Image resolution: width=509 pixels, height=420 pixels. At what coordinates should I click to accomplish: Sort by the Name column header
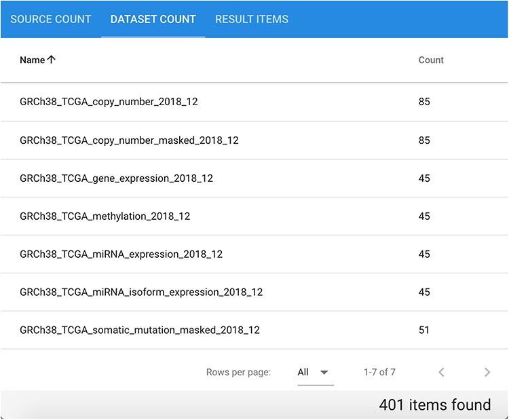(x=32, y=60)
